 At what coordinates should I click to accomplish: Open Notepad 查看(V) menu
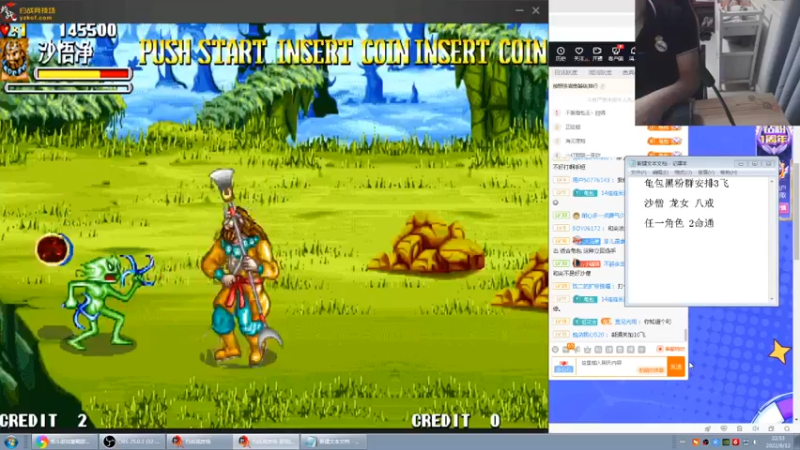706,172
